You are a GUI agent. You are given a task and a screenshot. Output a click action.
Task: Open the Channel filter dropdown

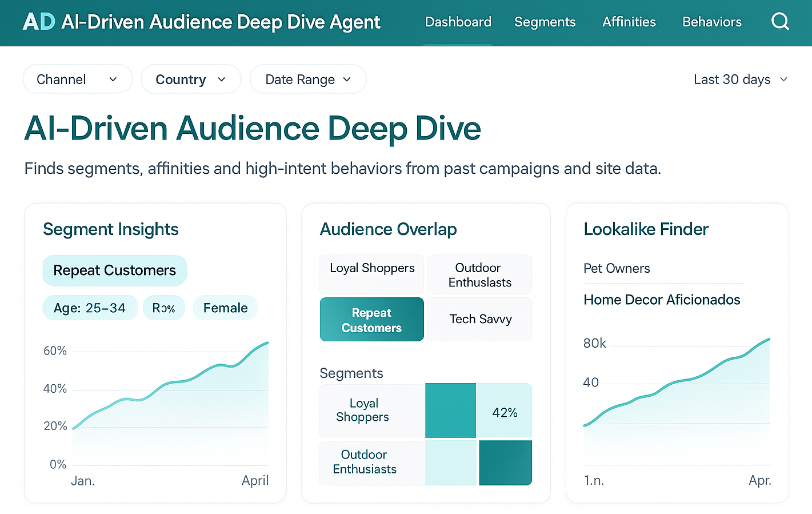(x=77, y=79)
